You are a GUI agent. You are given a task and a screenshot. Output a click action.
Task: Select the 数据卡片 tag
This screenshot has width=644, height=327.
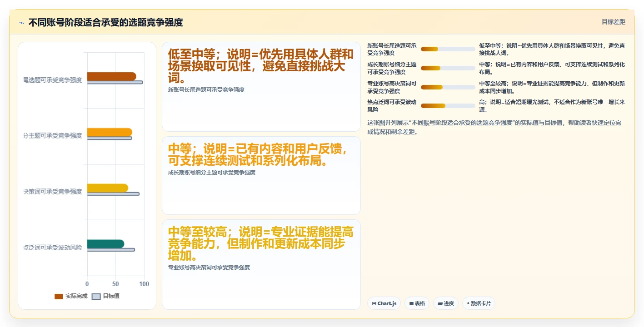coord(479,303)
